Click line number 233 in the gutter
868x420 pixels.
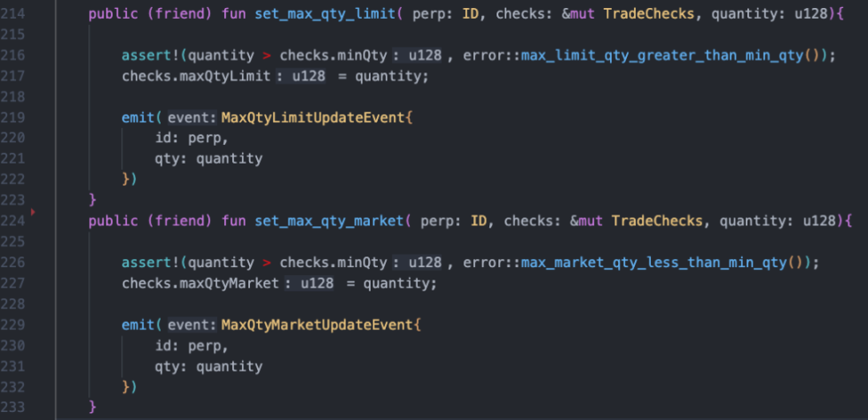[x=15, y=407]
